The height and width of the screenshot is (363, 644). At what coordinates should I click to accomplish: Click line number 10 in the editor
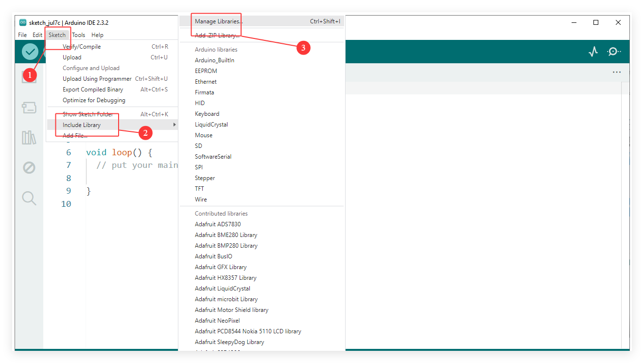coord(66,204)
